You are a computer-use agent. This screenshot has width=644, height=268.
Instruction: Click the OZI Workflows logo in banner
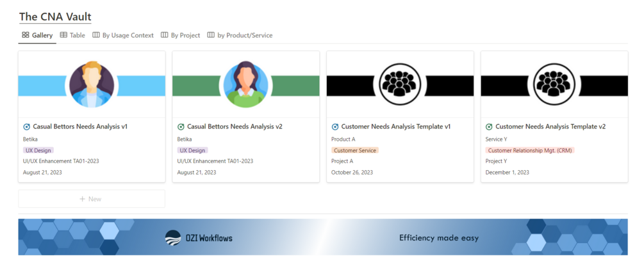[199, 238]
